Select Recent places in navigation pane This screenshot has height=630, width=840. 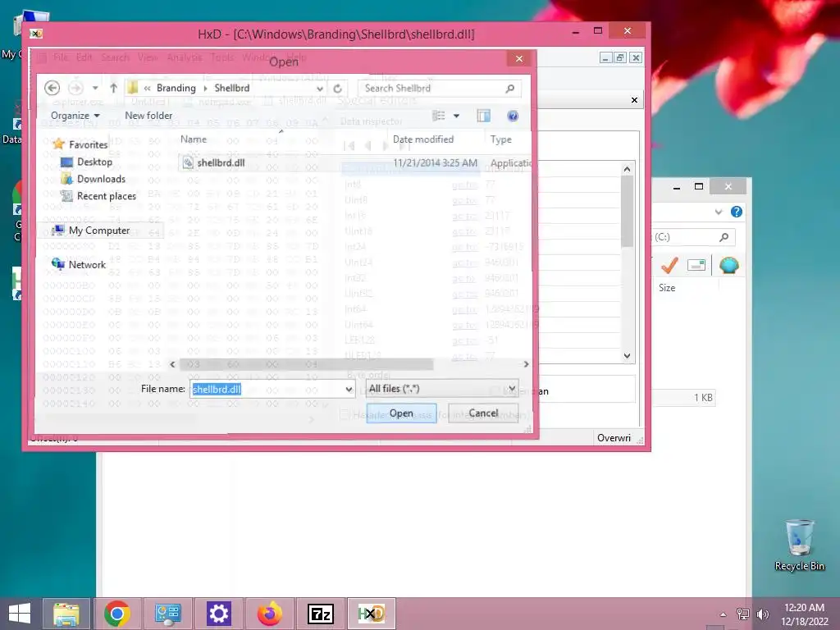point(106,196)
